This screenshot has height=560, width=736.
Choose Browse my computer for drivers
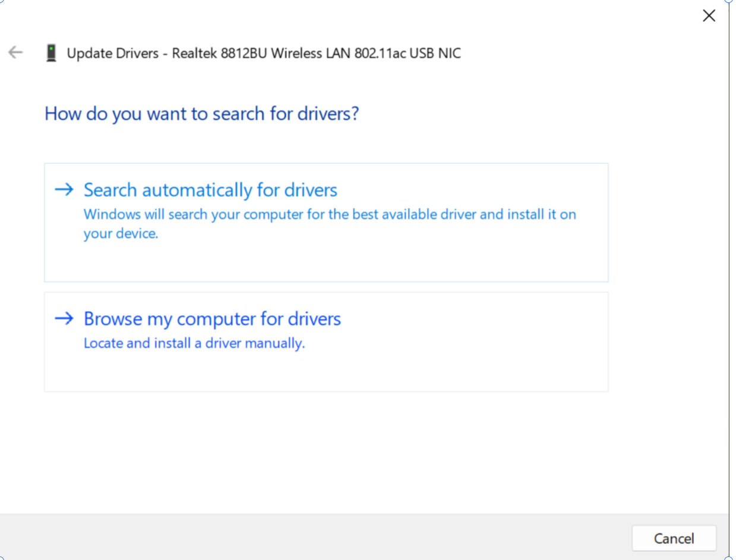(x=212, y=319)
